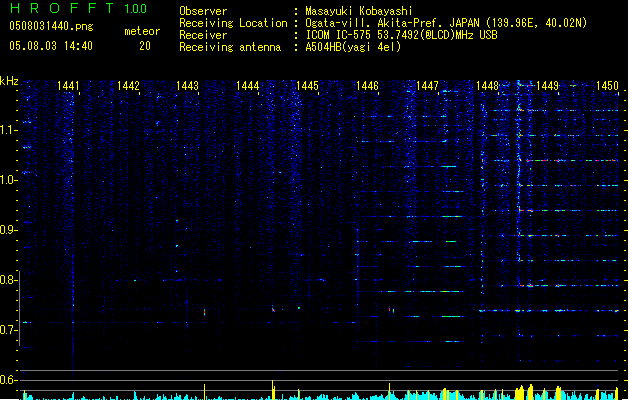Click the 1.1 kHz frequency label
The width and height of the screenshot is (629, 400).
(x=8, y=130)
